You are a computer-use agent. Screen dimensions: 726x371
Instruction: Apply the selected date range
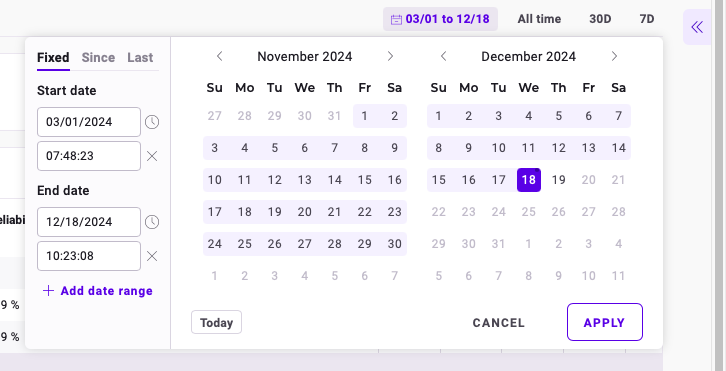(605, 322)
